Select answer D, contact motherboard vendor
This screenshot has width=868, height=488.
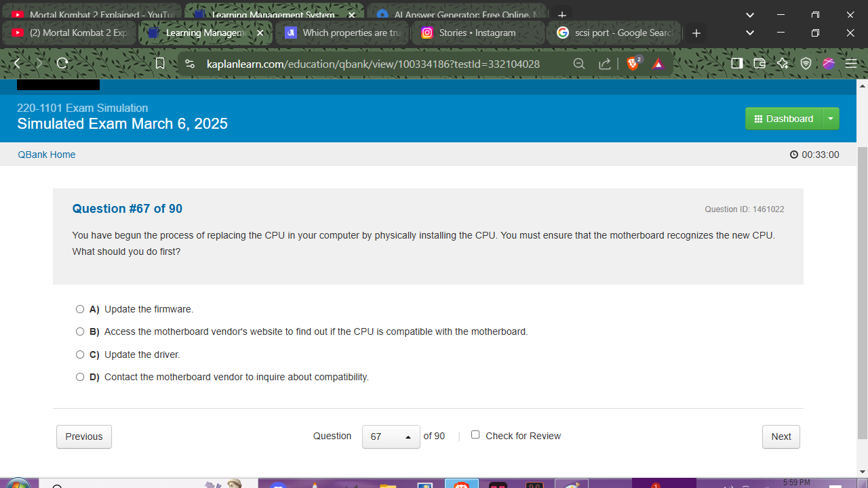pos(80,377)
